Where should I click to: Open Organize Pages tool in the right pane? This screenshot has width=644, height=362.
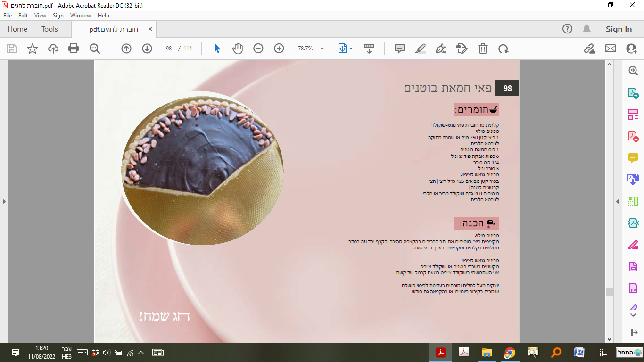click(x=633, y=201)
